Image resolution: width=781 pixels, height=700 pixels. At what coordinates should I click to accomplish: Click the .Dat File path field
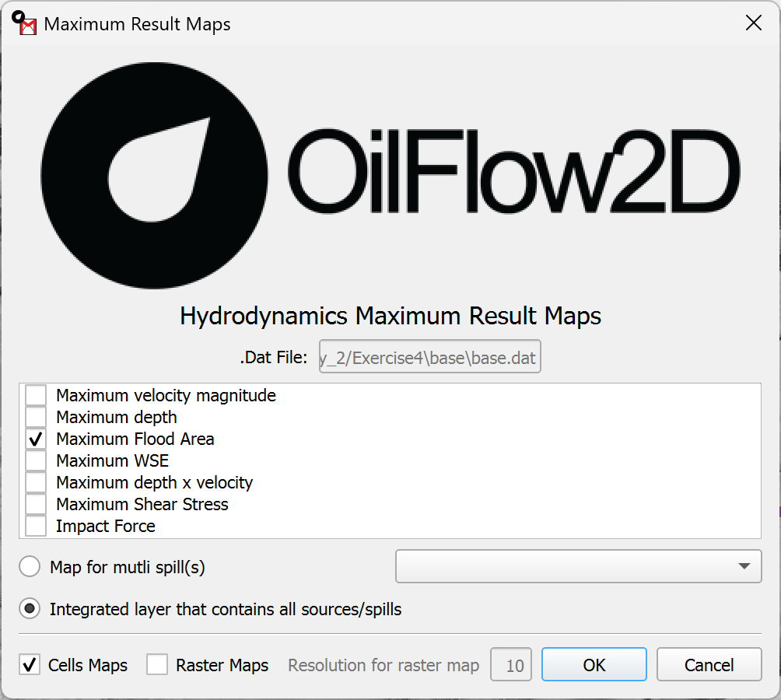pos(430,356)
